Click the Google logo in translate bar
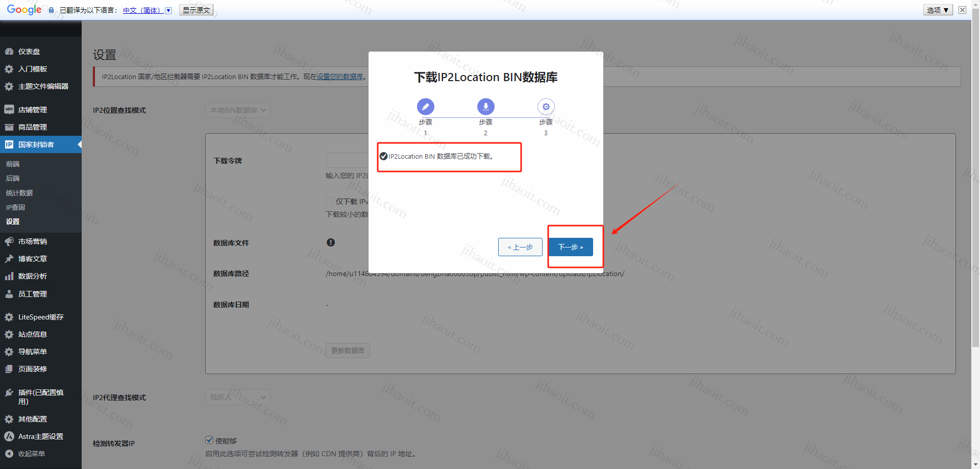This screenshot has width=980, height=469. 24,10
